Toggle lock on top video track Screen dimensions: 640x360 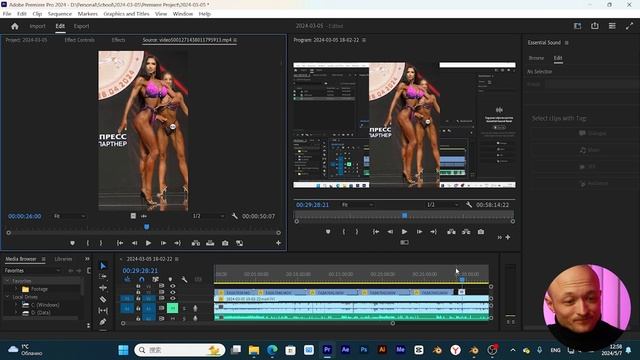pos(138,286)
